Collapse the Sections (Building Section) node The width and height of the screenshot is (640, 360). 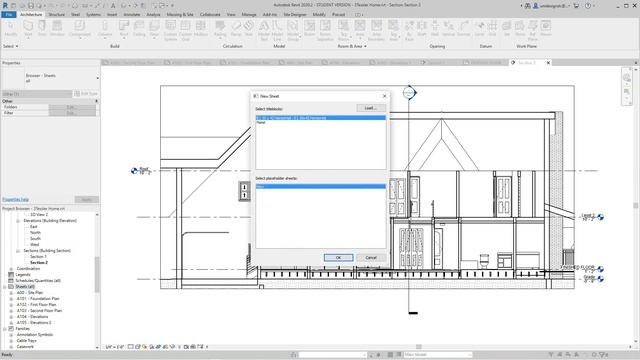click(18, 251)
